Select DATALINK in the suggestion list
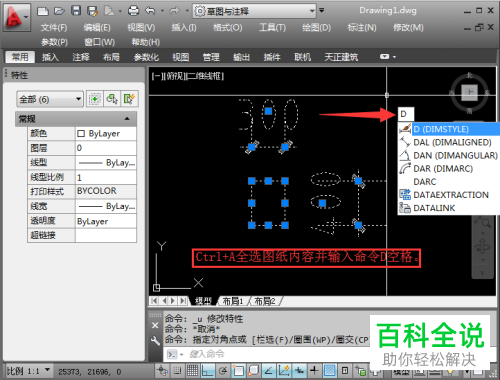The image size is (500, 380). tap(449, 208)
